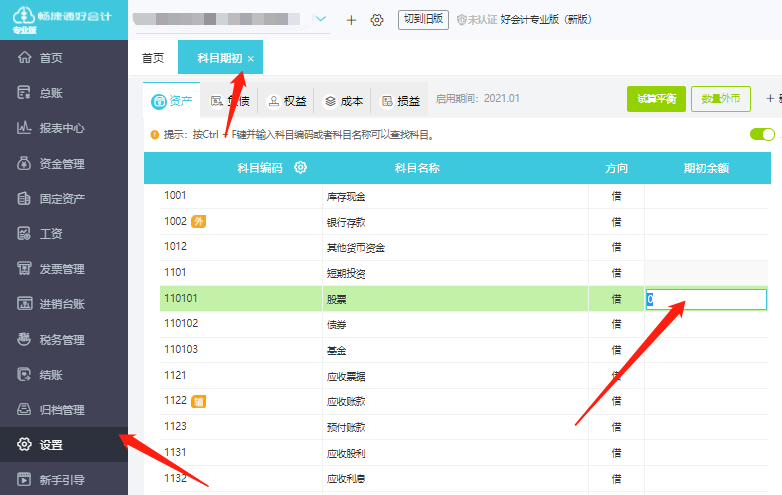The image size is (782, 495).
Task: Open 新手引导 in sidebar
Action: pos(64,480)
